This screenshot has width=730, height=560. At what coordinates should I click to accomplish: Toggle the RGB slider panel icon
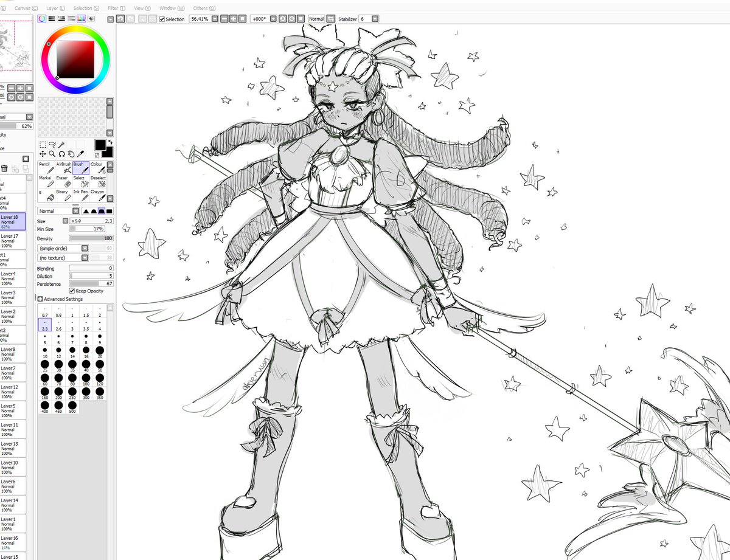(52, 19)
